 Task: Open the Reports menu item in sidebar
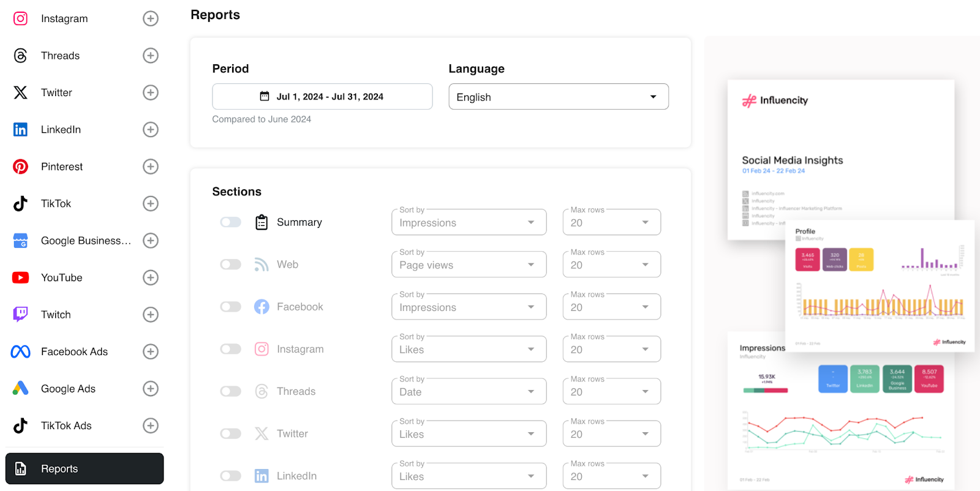[85, 468]
